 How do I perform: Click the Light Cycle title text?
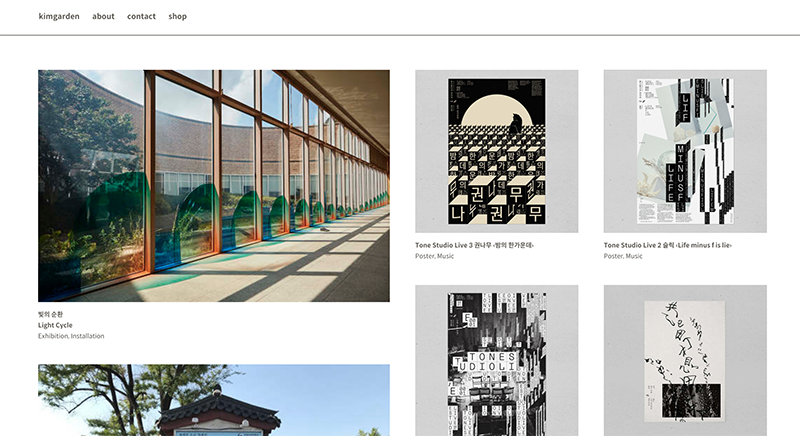[55, 325]
